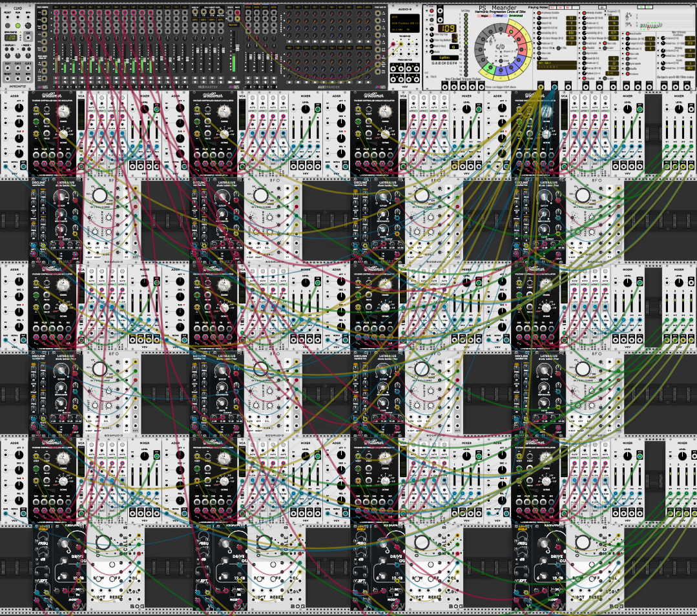The image size is (697, 616).
Task: Toggle the green RUN button on CLKD
Action: click(18, 25)
